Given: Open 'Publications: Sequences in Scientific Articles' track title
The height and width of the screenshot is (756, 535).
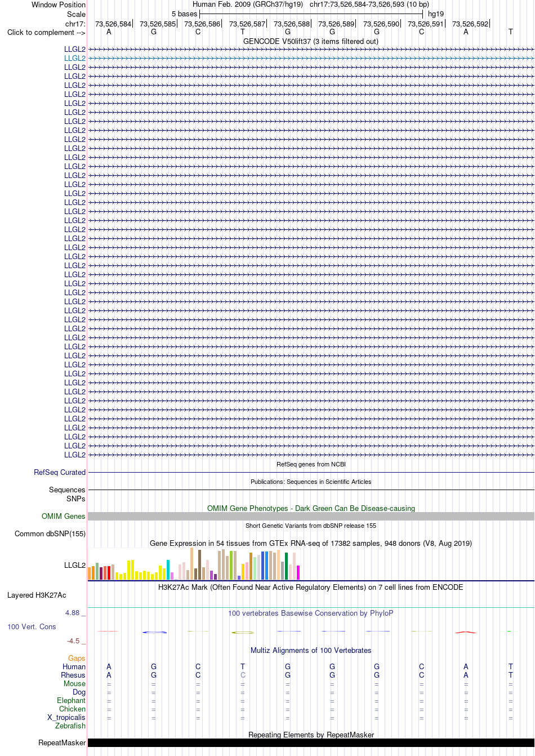Looking at the screenshot, I should pos(311,482).
